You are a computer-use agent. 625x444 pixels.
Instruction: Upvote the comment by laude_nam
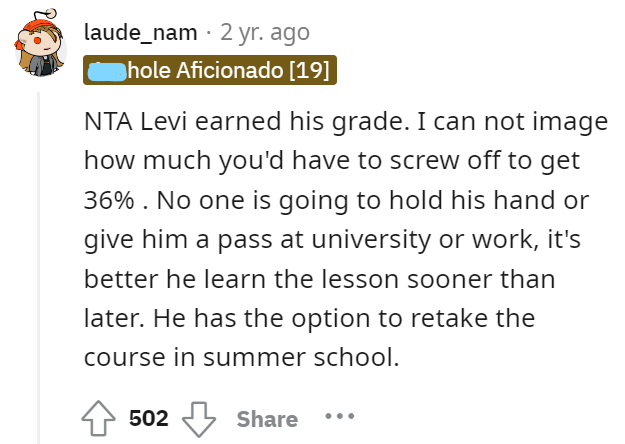[x=98, y=418]
